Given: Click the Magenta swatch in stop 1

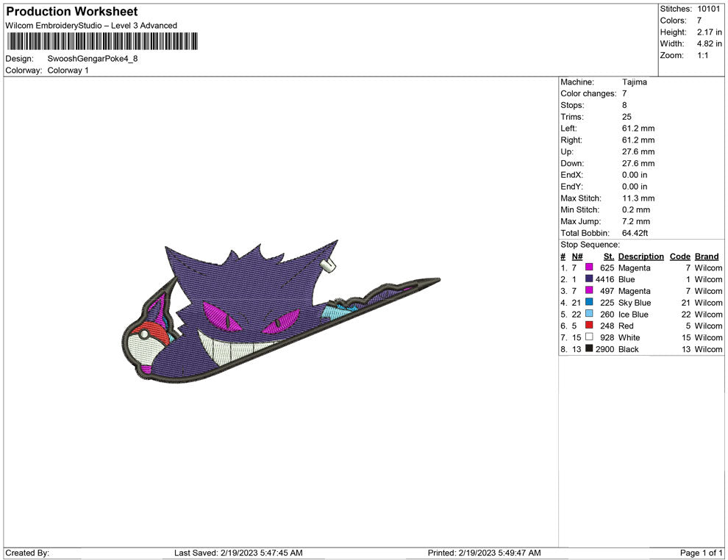Looking at the screenshot, I should point(589,267).
